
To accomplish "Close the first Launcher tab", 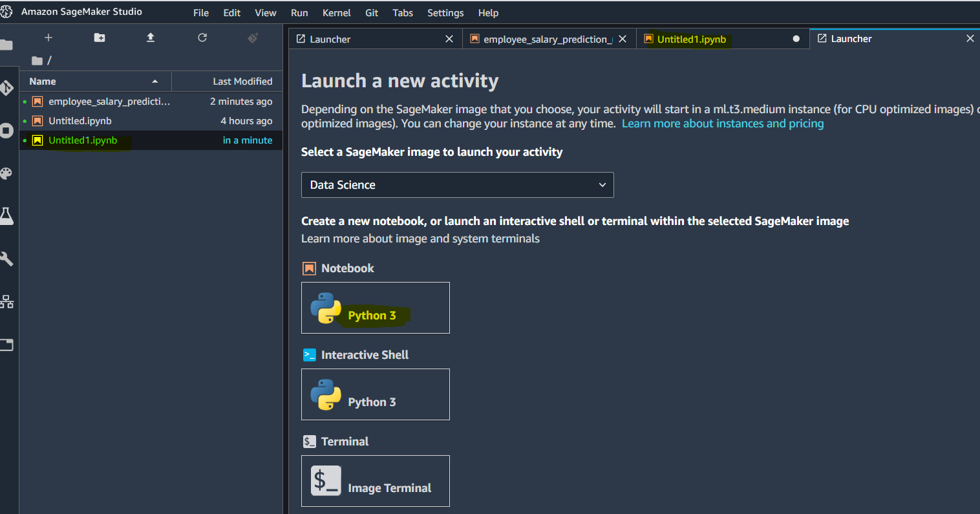I will 449,39.
